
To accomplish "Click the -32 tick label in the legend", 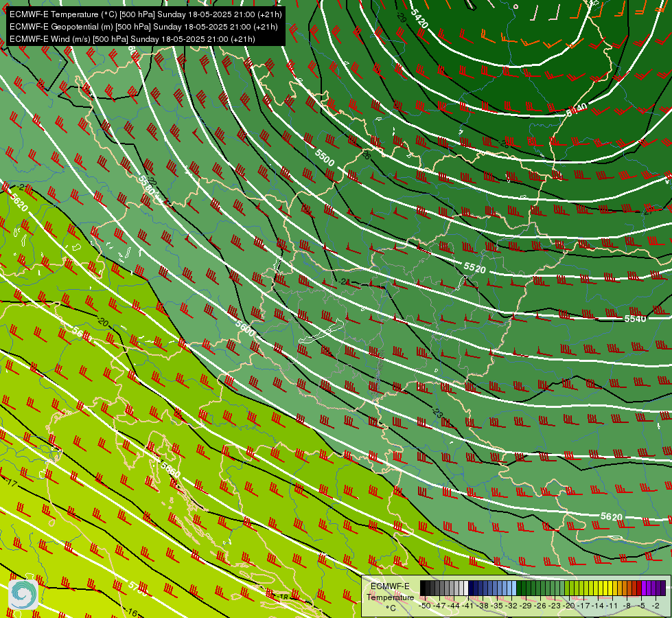I will coord(511,606).
